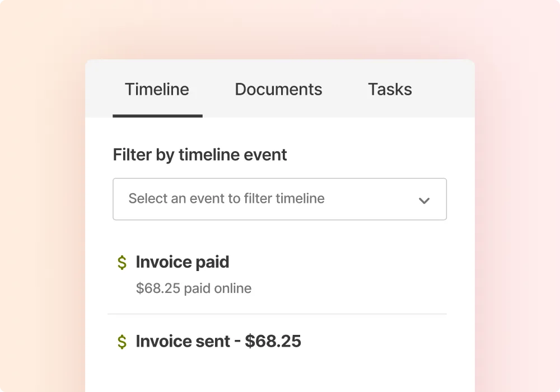The height and width of the screenshot is (392, 560).
Task: Click the active underline below the Timeline tab
Action: [157, 116]
